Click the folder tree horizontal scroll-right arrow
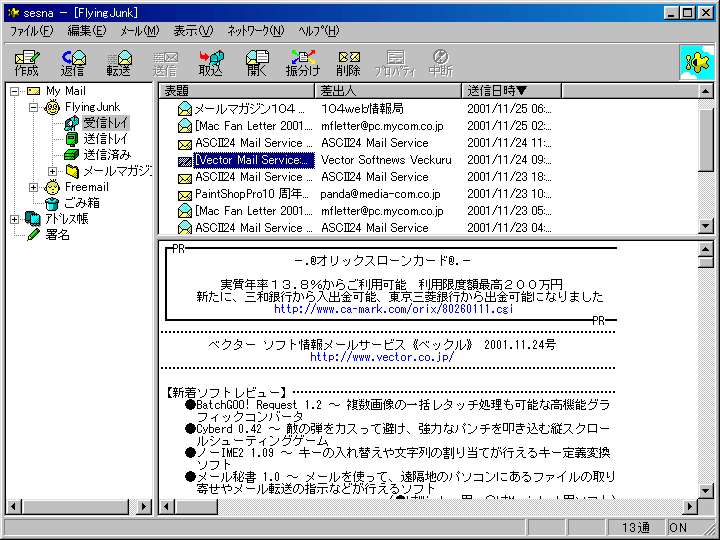 (x=144, y=507)
